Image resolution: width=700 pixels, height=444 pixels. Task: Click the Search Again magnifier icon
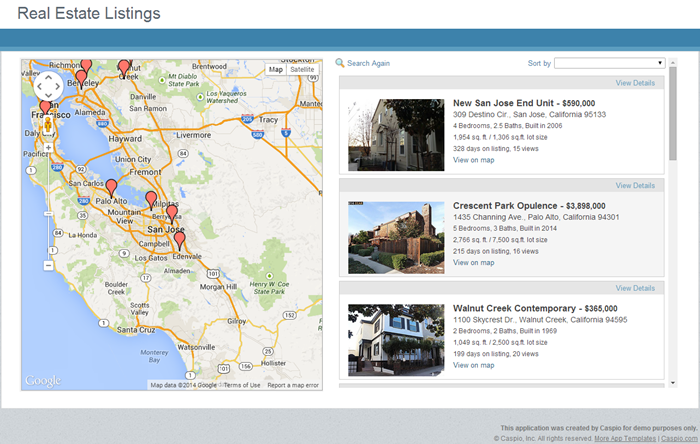pos(340,63)
